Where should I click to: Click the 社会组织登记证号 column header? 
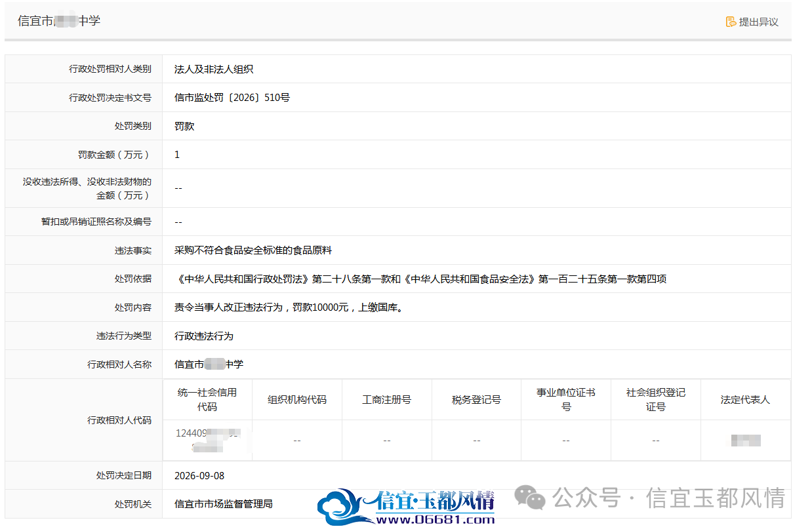click(x=656, y=399)
